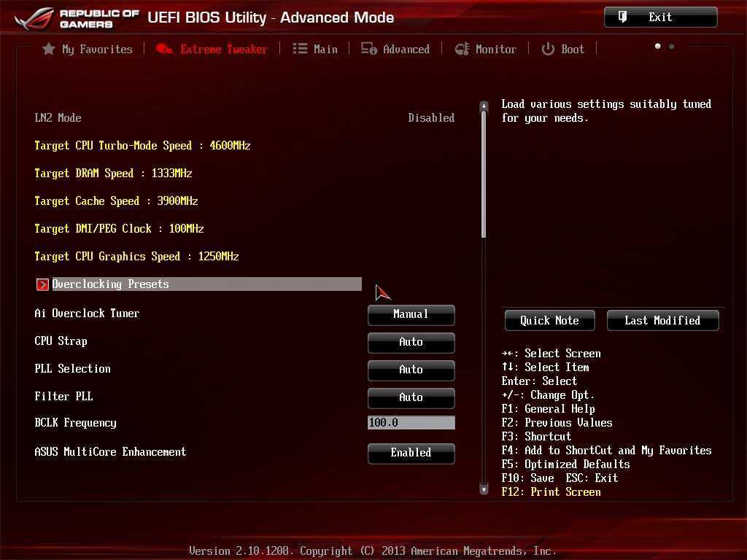Open the Ai Overclock Tuner dropdown
This screenshot has width=747, height=560.
411,314
